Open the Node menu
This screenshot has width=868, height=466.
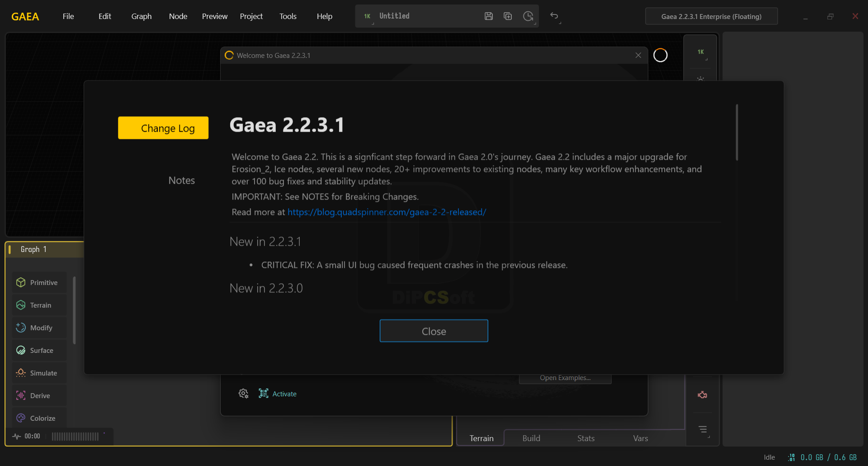pyautogui.click(x=178, y=16)
